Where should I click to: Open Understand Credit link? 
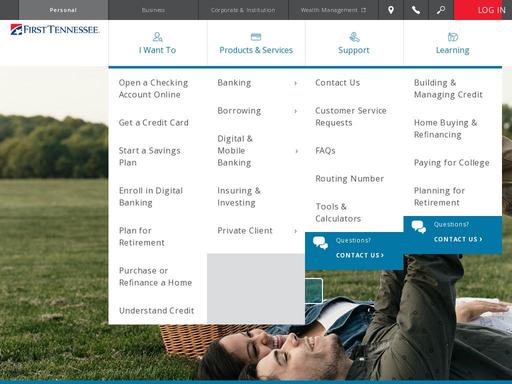pyautogui.click(x=156, y=311)
